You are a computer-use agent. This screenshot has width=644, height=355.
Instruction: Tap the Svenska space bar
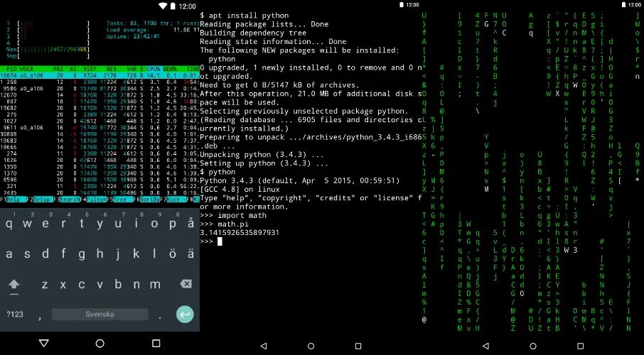pos(100,315)
